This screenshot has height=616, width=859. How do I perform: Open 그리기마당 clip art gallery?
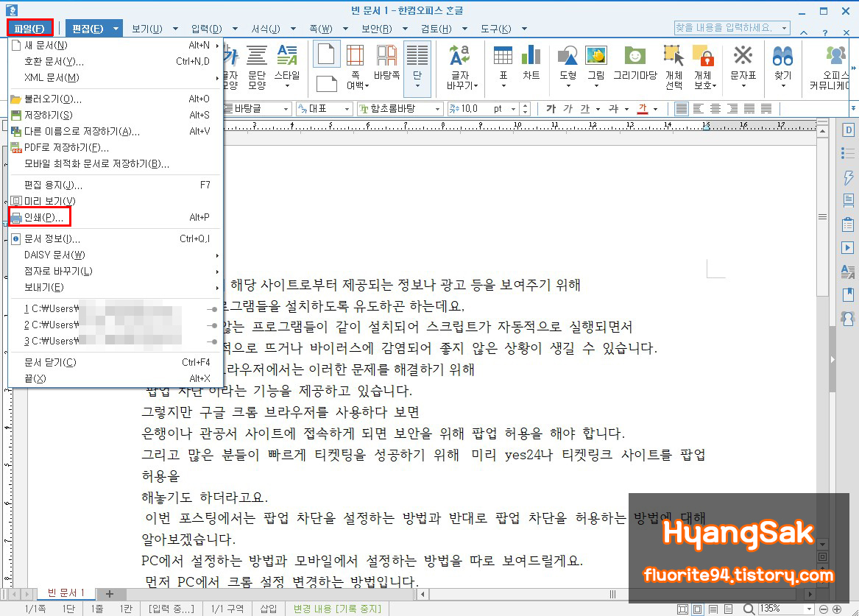click(x=635, y=63)
